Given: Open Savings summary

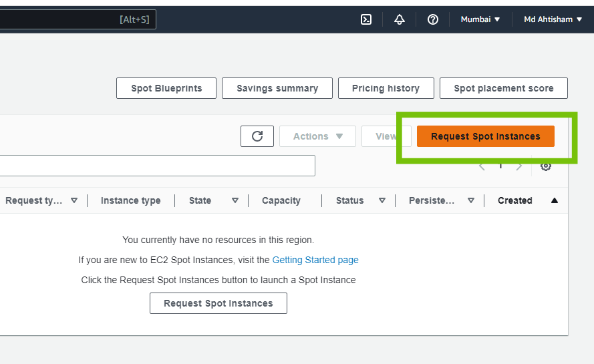Looking at the screenshot, I should point(277,88).
